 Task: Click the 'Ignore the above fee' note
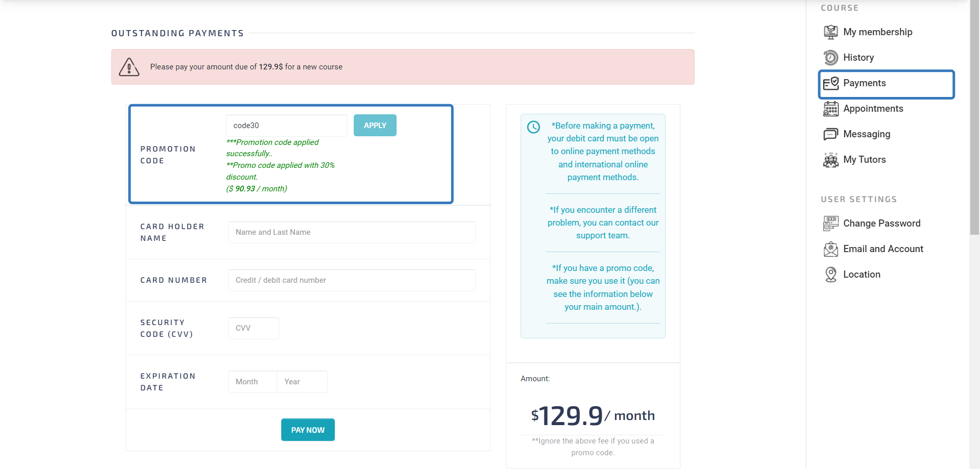593,447
